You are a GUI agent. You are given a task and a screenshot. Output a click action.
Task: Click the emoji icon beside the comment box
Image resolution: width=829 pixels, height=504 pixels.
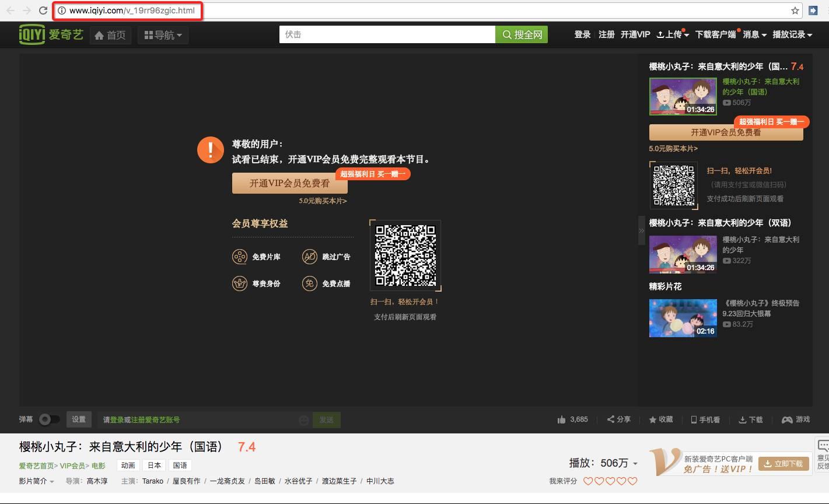(x=304, y=419)
